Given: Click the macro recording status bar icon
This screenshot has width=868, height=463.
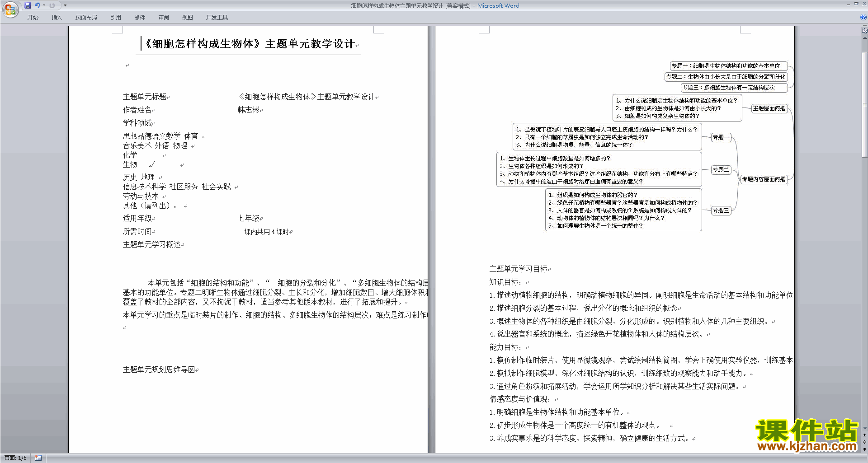Looking at the screenshot, I should click(x=38, y=458).
